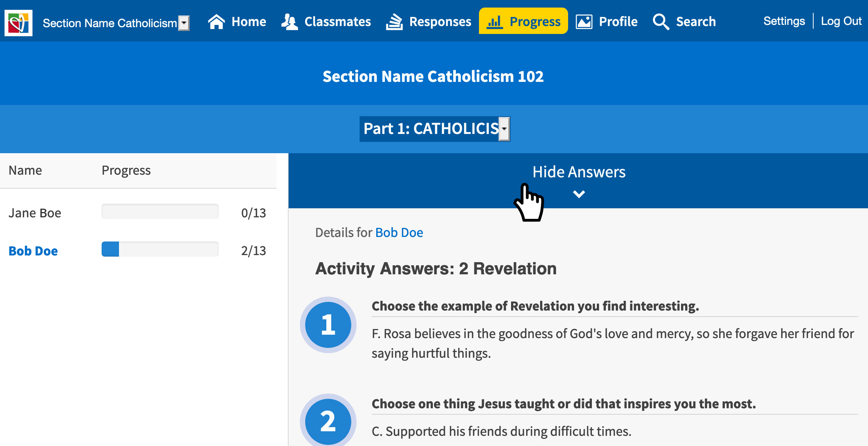Click 'Choose the example of Revelation' question
Viewport: 868px width, 446px height.
[x=535, y=306]
